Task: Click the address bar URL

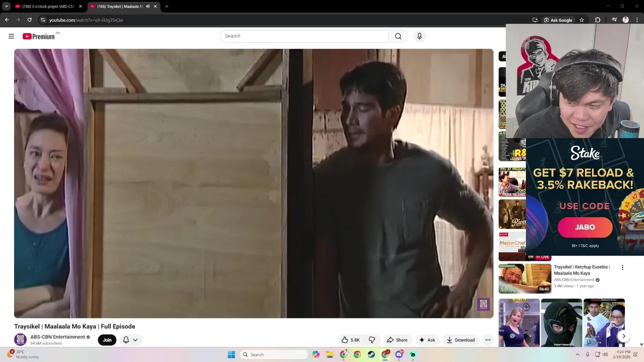Action: [86, 20]
